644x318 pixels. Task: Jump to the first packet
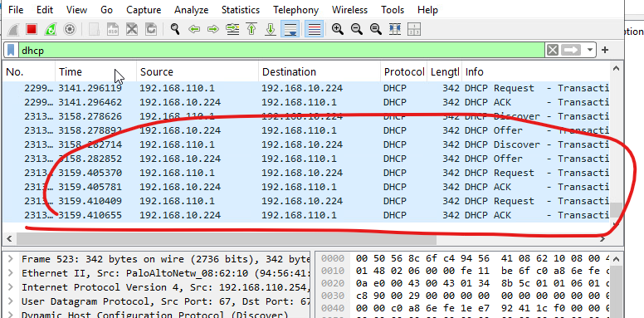(251, 29)
